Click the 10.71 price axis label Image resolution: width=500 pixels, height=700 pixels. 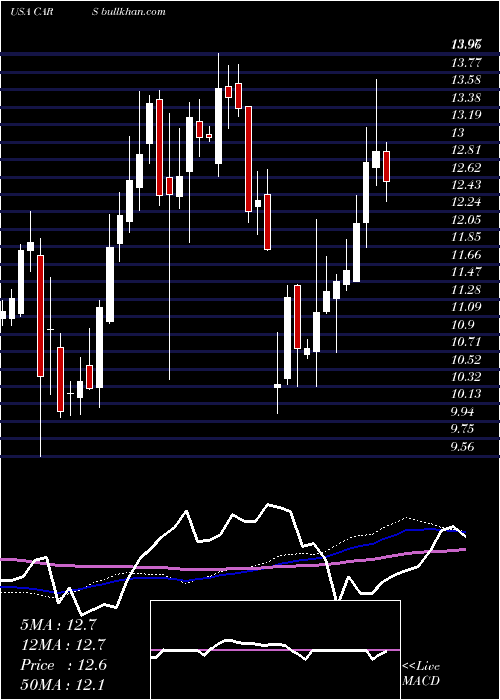click(466, 342)
